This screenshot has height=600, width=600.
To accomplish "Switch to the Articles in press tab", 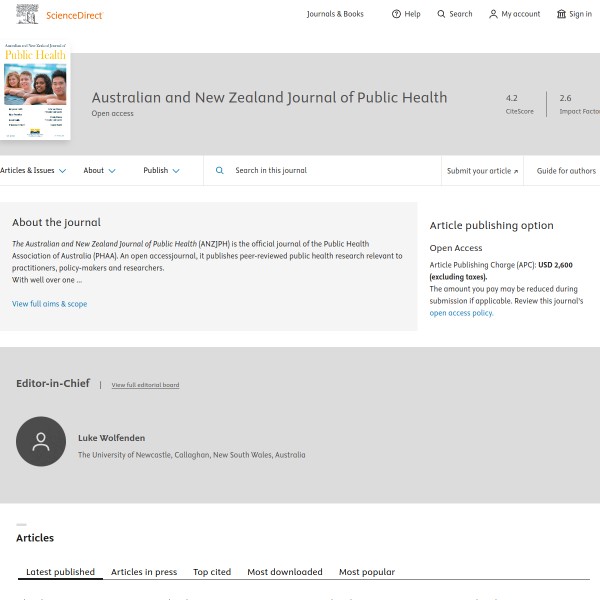I will pos(144,572).
